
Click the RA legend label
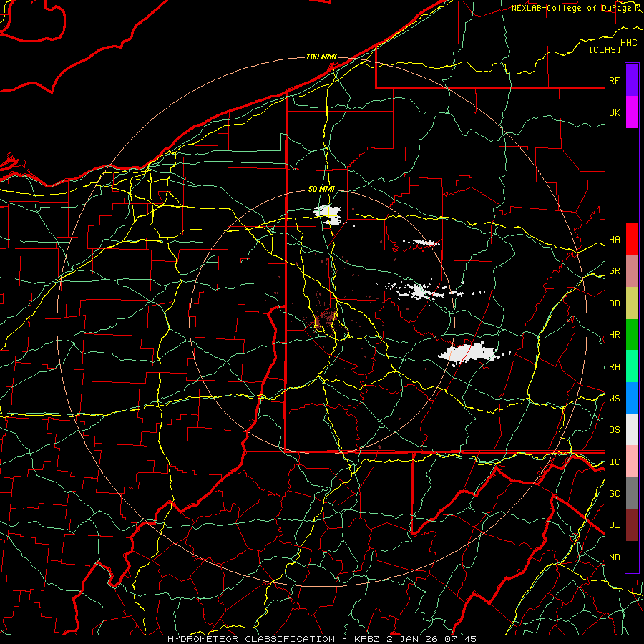(614, 367)
